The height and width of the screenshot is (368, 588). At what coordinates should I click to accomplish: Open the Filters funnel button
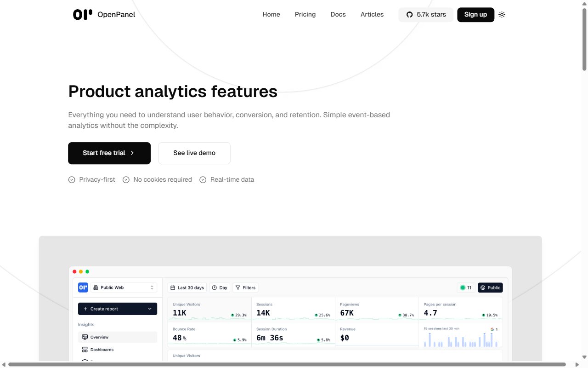coord(245,287)
